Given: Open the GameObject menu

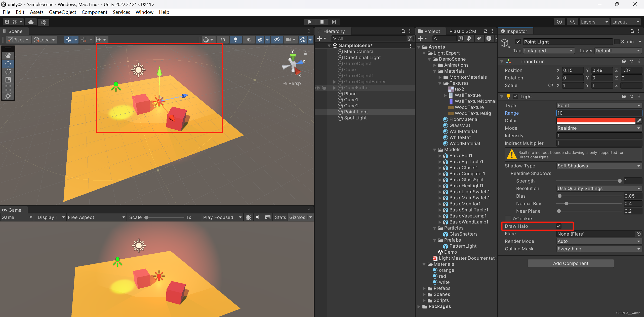Looking at the screenshot, I should click(x=62, y=12).
